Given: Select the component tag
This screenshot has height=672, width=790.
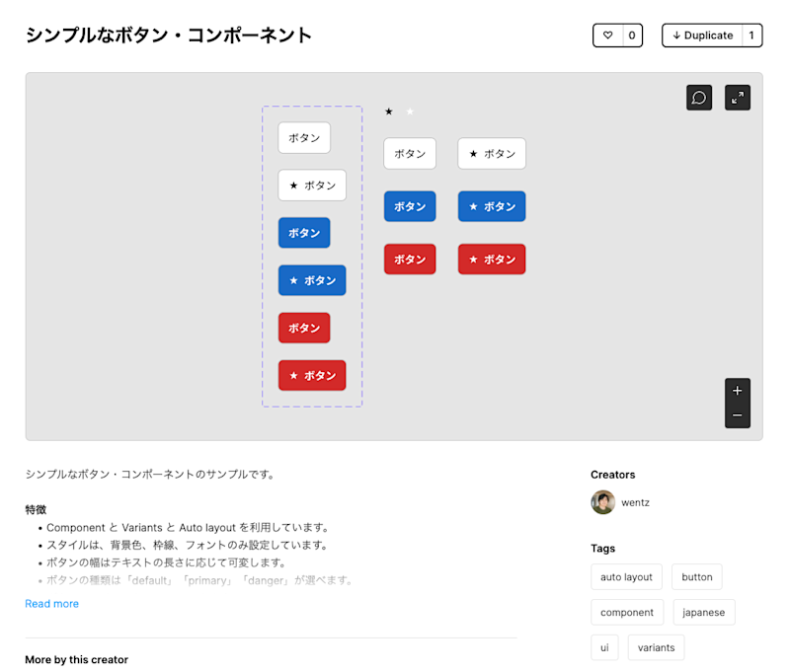Looking at the screenshot, I should (x=627, y=612).
